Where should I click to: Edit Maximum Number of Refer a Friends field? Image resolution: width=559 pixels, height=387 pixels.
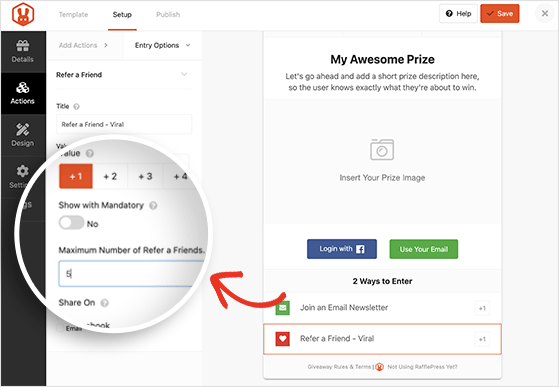click(x=131, y=274)
